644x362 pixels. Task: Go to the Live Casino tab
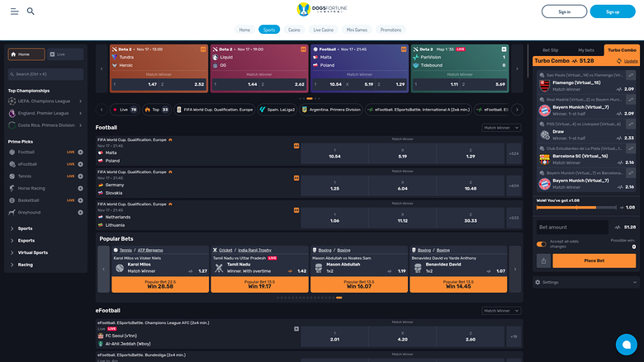(x=323, y=30)
